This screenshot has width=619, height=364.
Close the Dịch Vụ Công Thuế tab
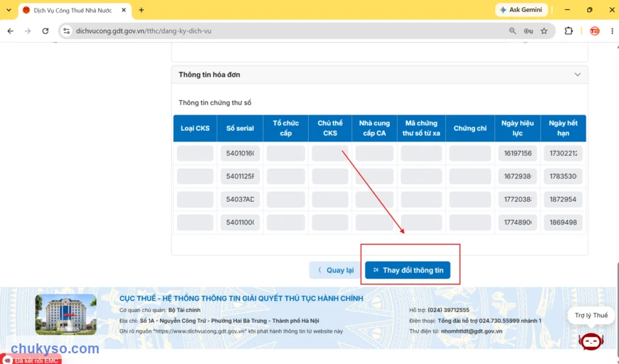[124, 10]
